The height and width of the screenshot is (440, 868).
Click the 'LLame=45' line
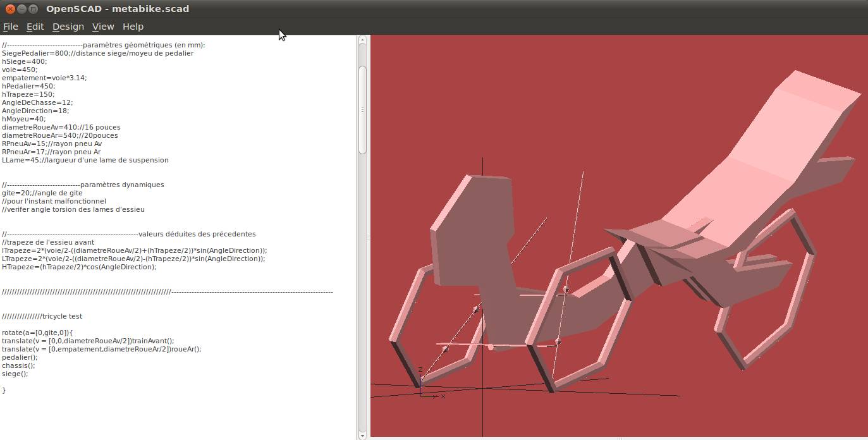pyautogui.click(x=85, y=160)
